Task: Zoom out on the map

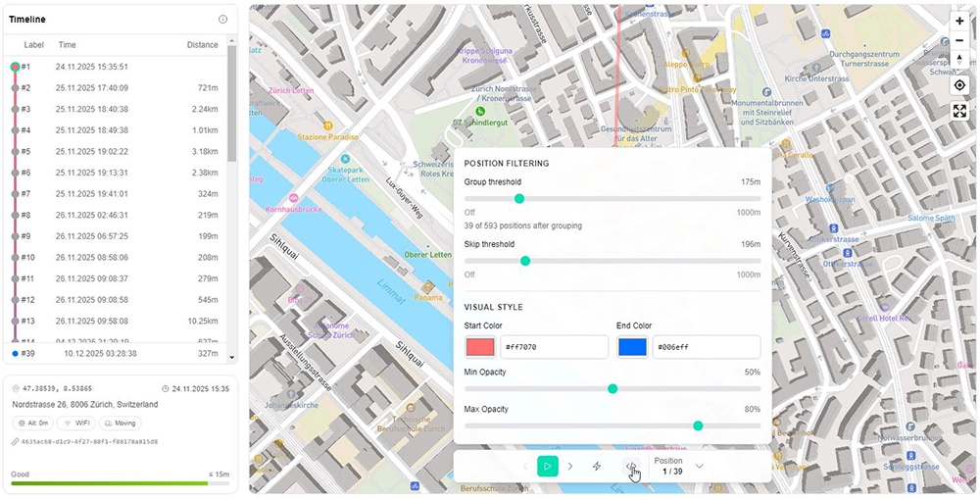Action: (959, 40)
